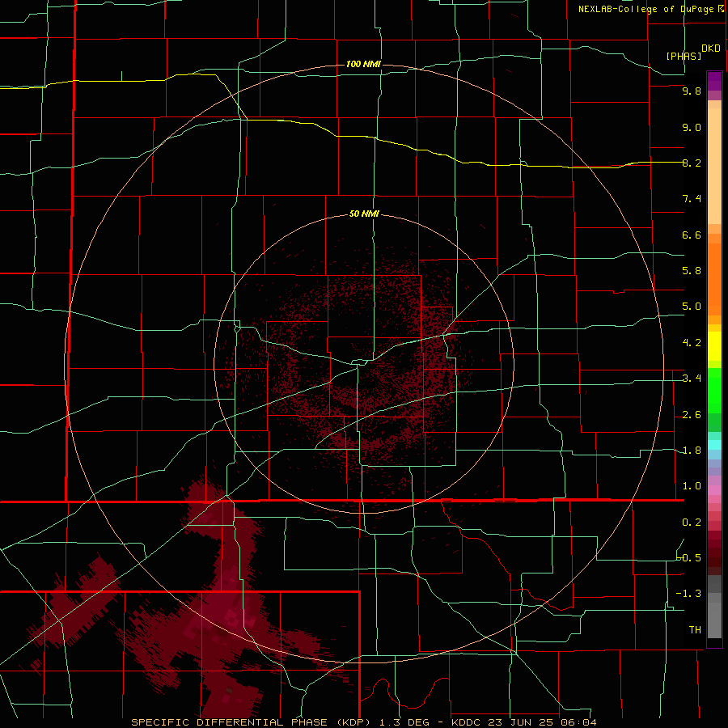728x728 pixels.
Task: Click the 0.2 scale value
Action: click(692, 523)
